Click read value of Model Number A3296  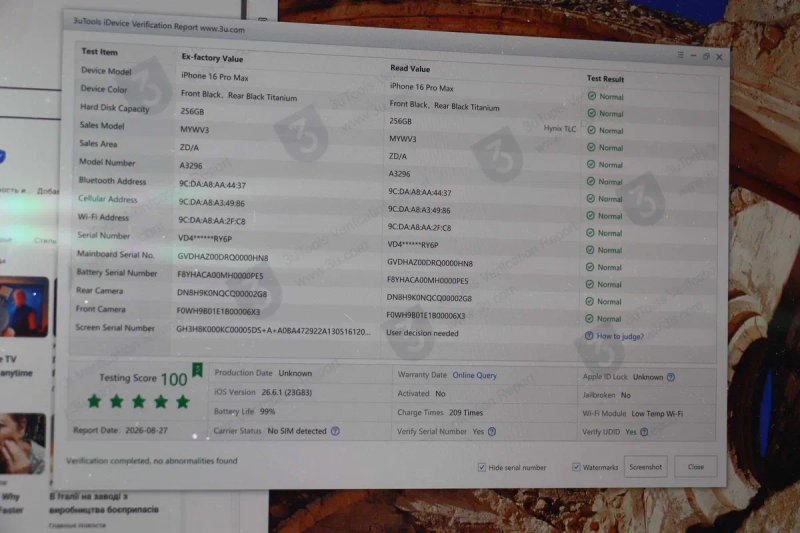coord(399,174)
